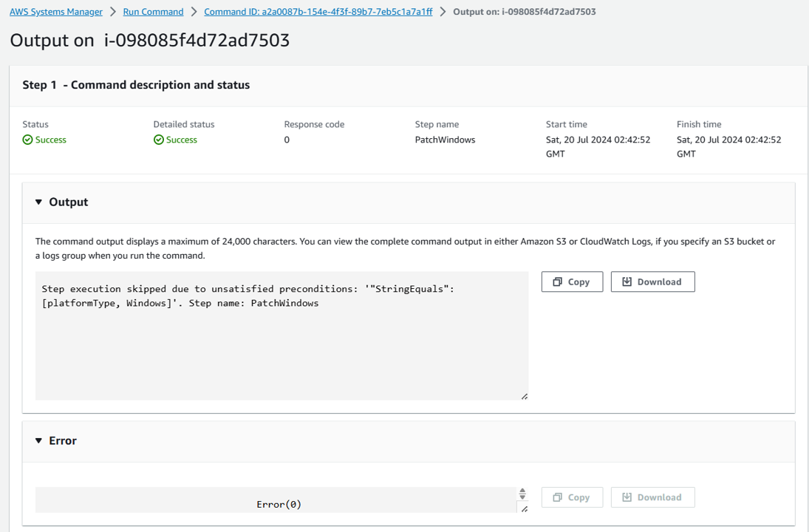Collapse the Output section triangle

[39, 202]
